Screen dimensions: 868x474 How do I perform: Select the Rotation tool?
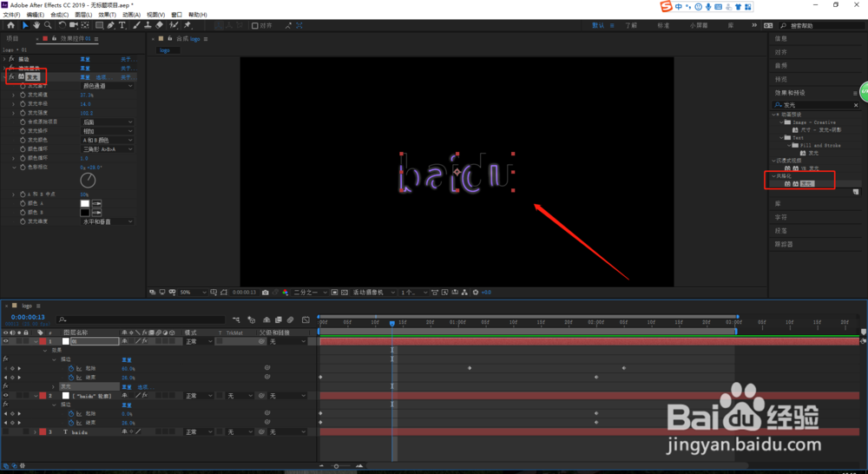coord(62,25)
